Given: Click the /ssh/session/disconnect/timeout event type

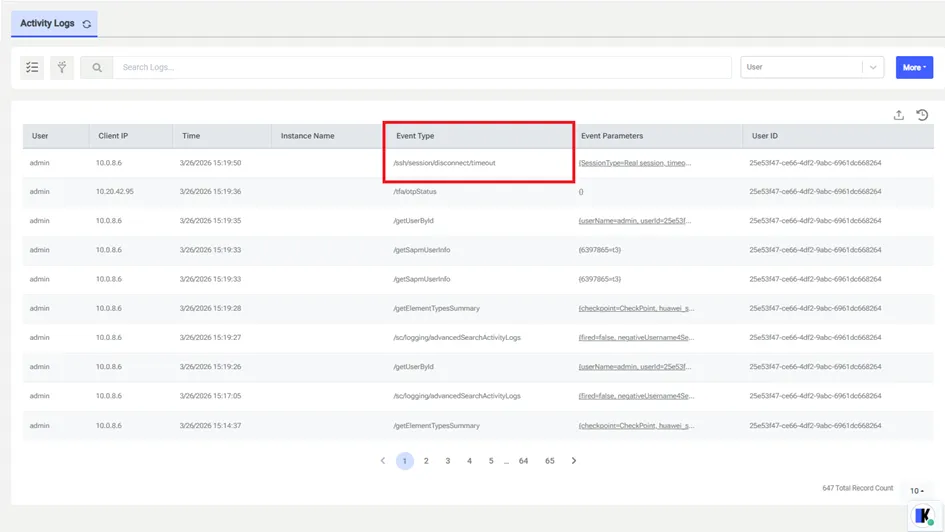Looking at the screenshot, I should pyautogui.click(x=444, y=163).
